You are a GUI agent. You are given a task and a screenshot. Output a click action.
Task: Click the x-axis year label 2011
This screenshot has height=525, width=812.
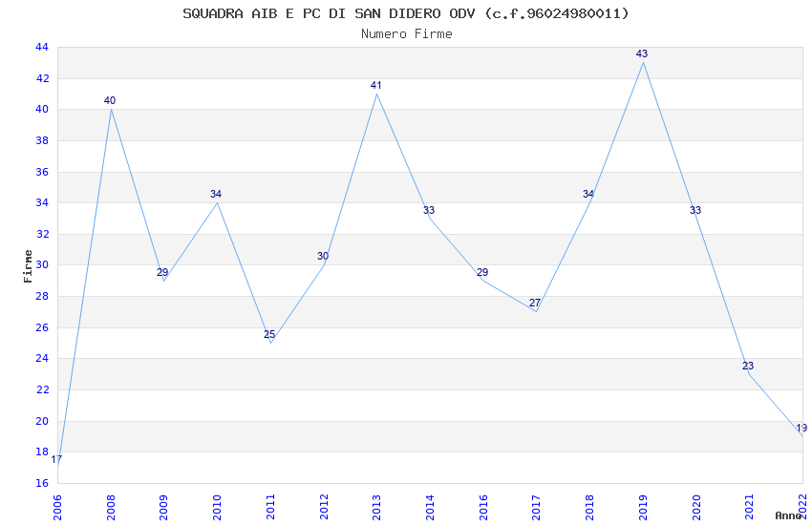click(x=270, y=507)
